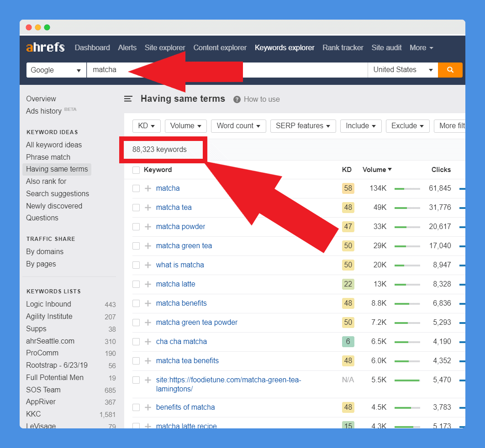The width and height of the screenshot is (485, 448).
Task: Add what is matcha with plus icon
Action: [148, 265]
